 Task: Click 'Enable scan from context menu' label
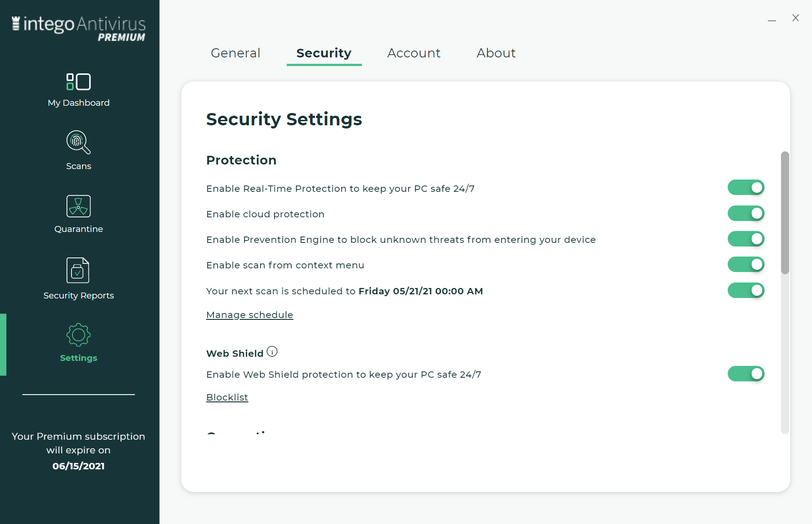click(285, 265)
